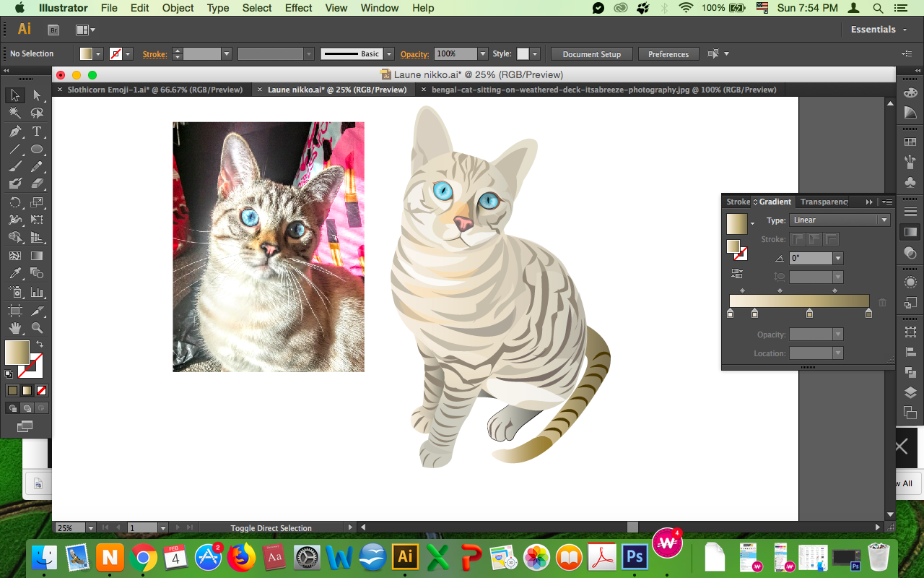
Task: Click the large fill swatch in toolbox
Action: pos(17,353)
